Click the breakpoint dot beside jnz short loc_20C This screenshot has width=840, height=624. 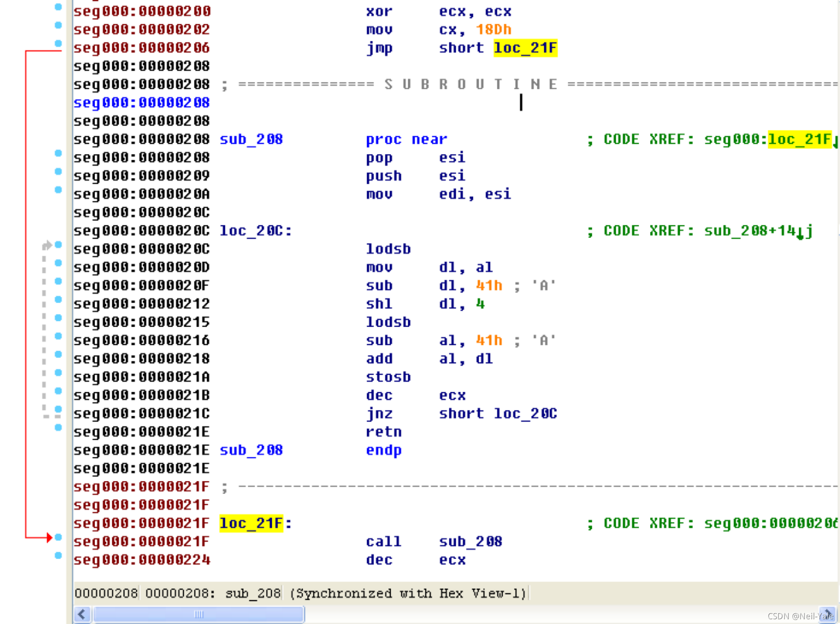click(x=58, y=409)
